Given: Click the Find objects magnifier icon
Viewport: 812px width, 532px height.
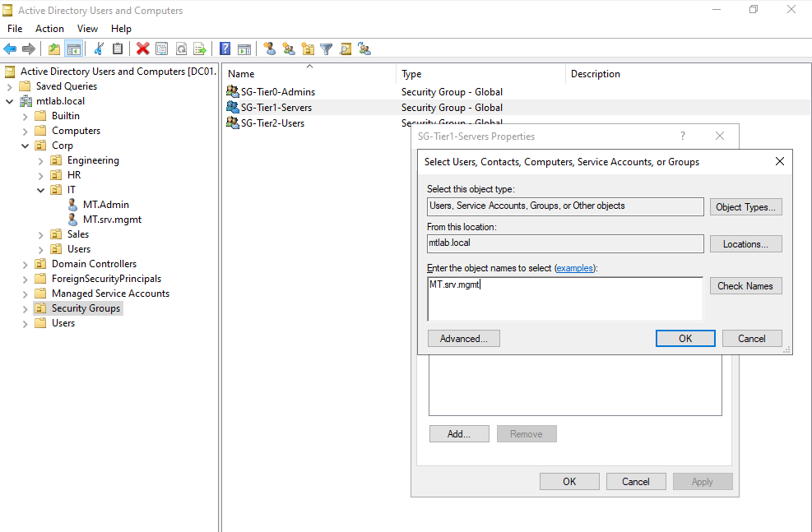Looking at the screenshot, I should 346,49.
